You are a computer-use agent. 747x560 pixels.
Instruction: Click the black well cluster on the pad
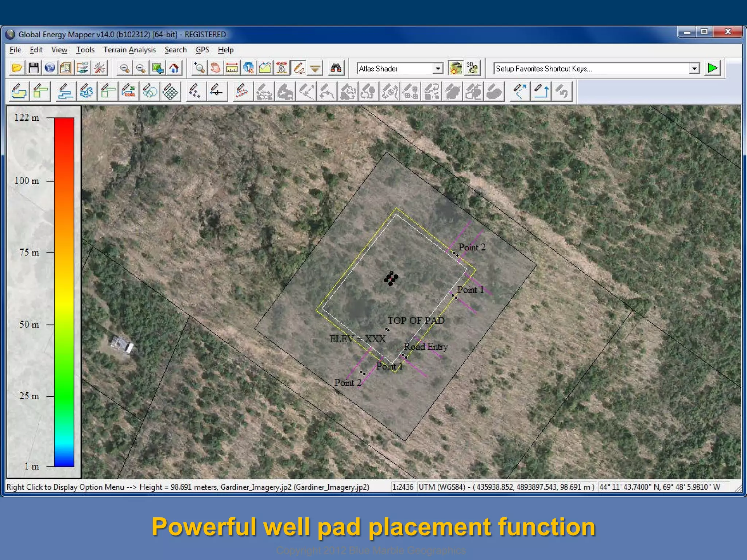coord(391,279)
